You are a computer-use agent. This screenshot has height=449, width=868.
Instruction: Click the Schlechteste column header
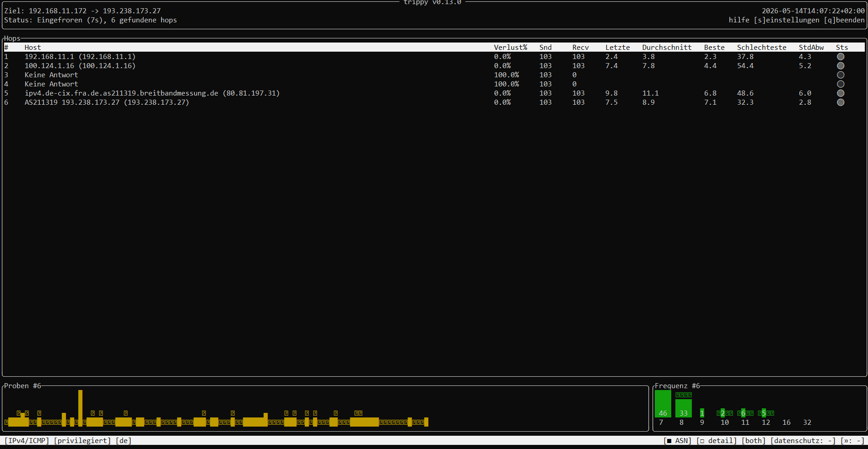coord(762,48)
